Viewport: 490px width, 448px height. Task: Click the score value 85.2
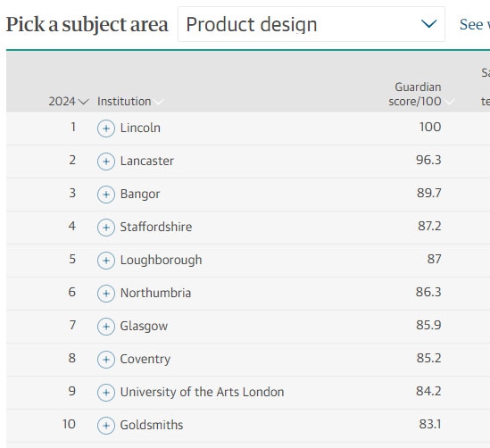pyautogui.click(x=428, y=358)
